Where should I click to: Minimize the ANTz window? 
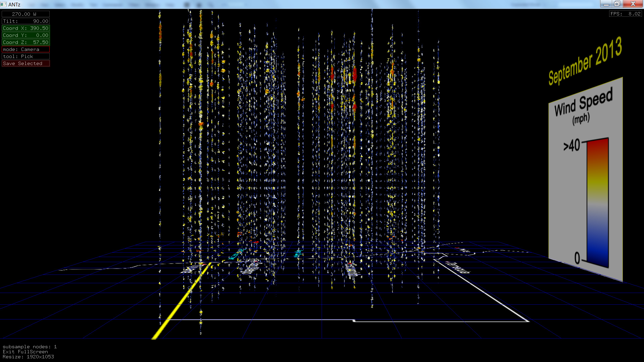click(x=606, y=4)
